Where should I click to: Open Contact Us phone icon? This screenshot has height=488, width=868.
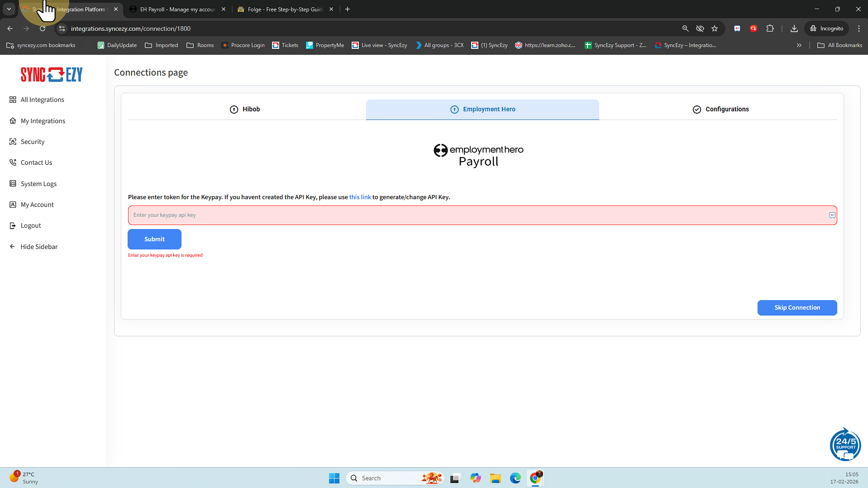pos(13,163)
